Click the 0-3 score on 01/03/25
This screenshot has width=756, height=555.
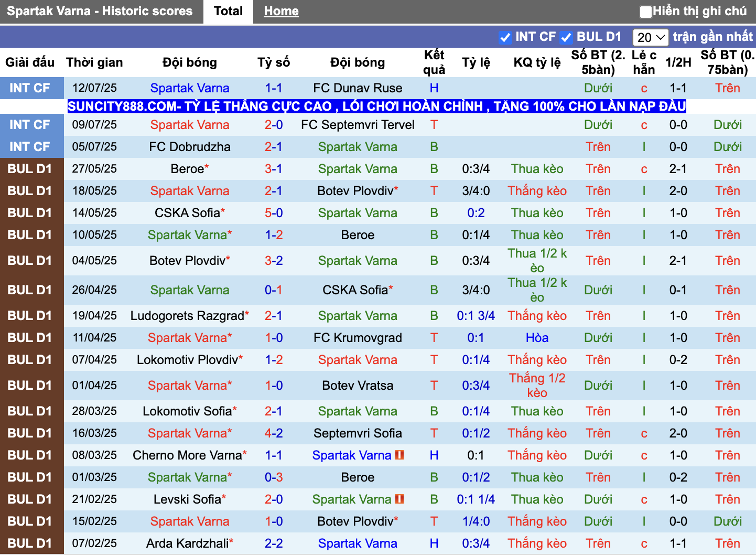pyautogui.click(x=274, y=477)
